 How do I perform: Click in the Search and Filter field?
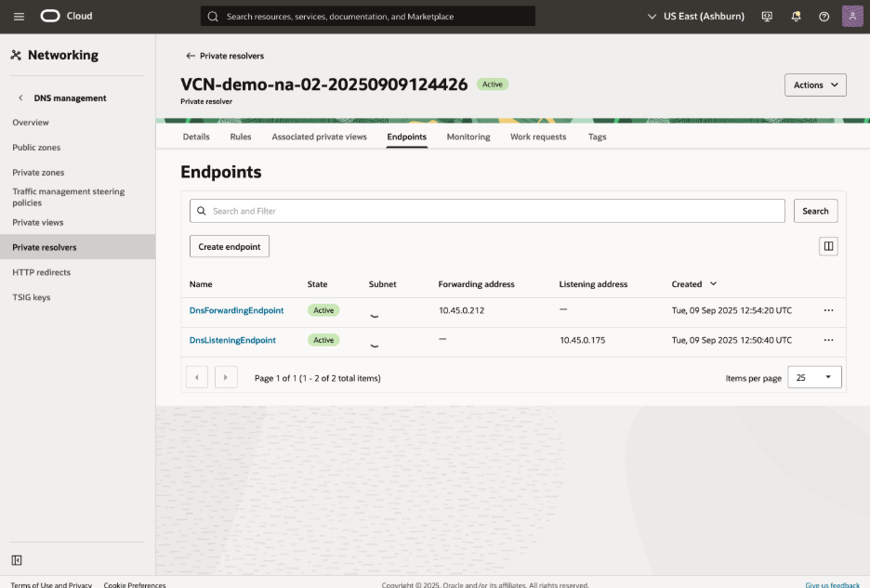[488, 211]
